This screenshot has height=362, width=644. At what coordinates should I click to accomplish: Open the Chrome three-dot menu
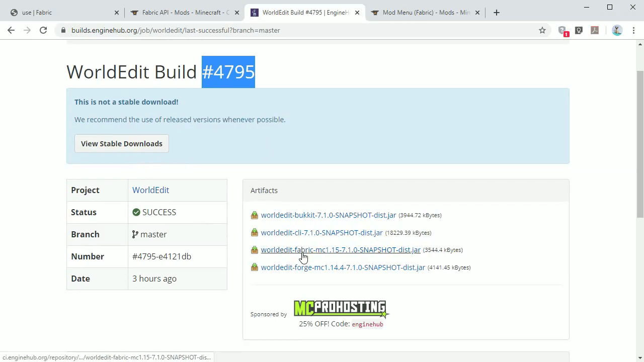tap(633, 30)
